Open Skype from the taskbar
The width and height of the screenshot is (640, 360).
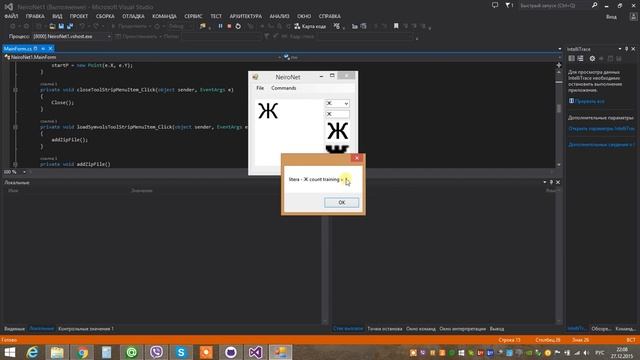tap(181, 352)
